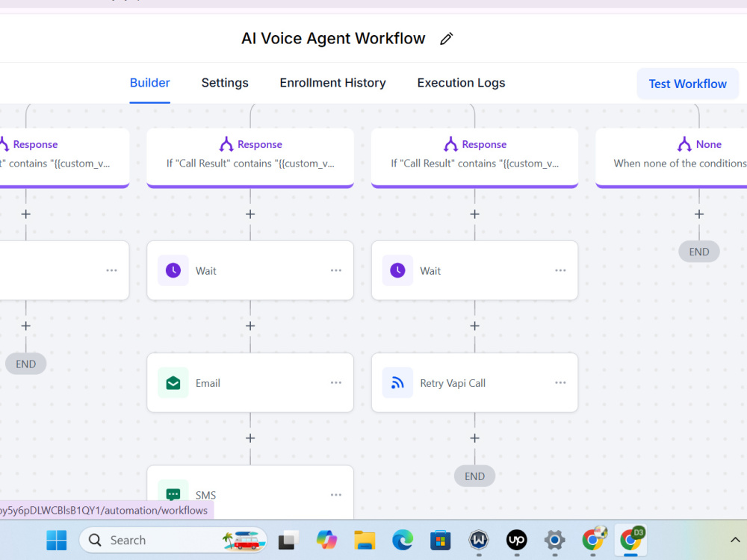This screenshot has height=560, width=747.
Task: Click the branch icon on None card
Action: (684, 144)
